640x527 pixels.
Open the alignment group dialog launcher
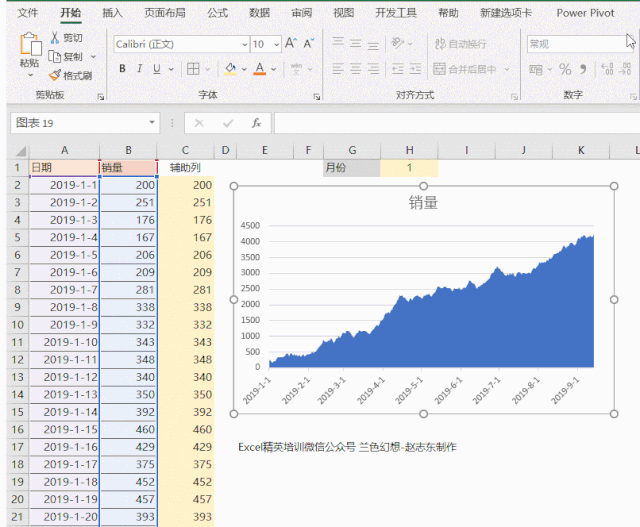514,97
